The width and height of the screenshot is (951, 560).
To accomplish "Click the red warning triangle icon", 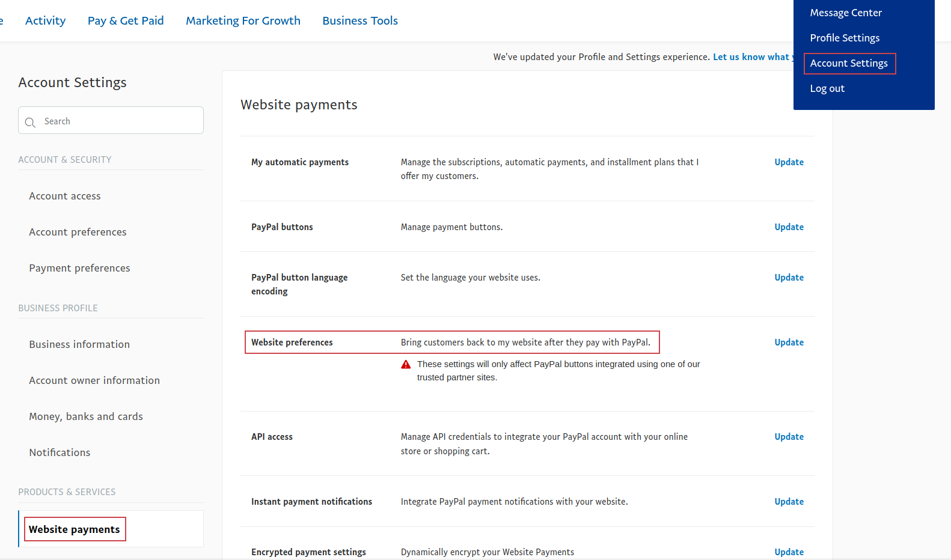I will coord(406,364).
